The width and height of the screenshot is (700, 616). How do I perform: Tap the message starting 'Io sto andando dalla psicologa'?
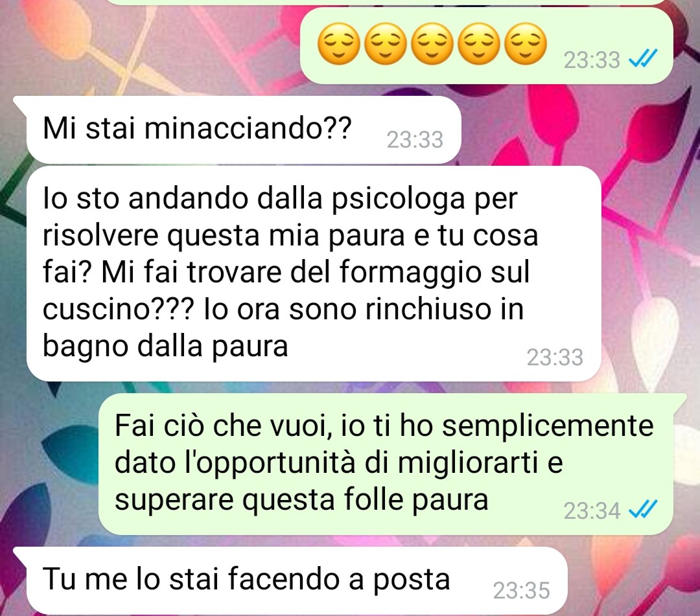[314, 273]
